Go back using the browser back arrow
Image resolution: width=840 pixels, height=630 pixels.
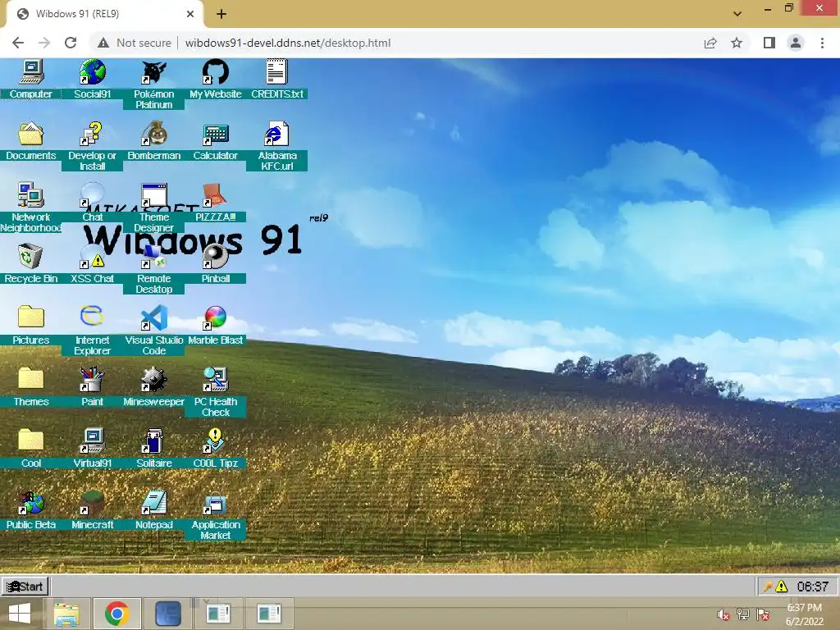(x=18, y=43)
